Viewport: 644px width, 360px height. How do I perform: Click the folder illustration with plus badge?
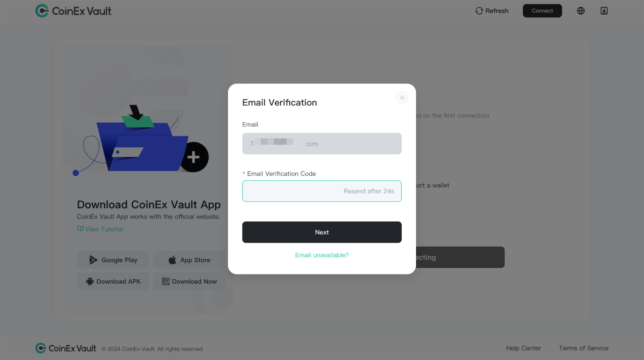pyautogui.click(x=141, y=140)
